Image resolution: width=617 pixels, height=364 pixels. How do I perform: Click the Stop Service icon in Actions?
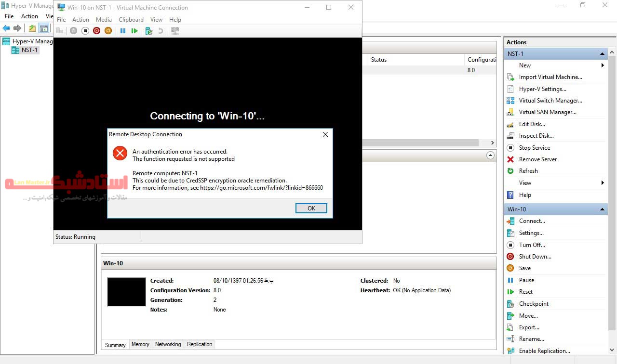coord(510,148)
